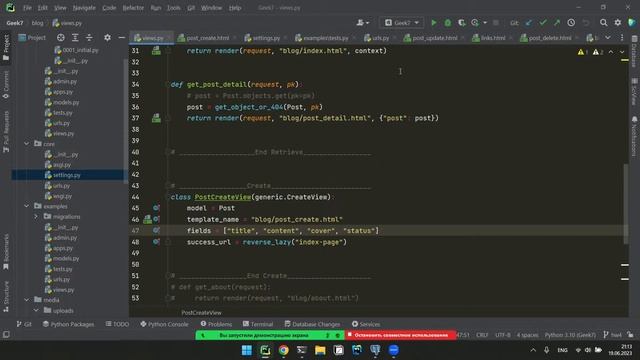Toggle the Commit tool window

pos(6,84)
